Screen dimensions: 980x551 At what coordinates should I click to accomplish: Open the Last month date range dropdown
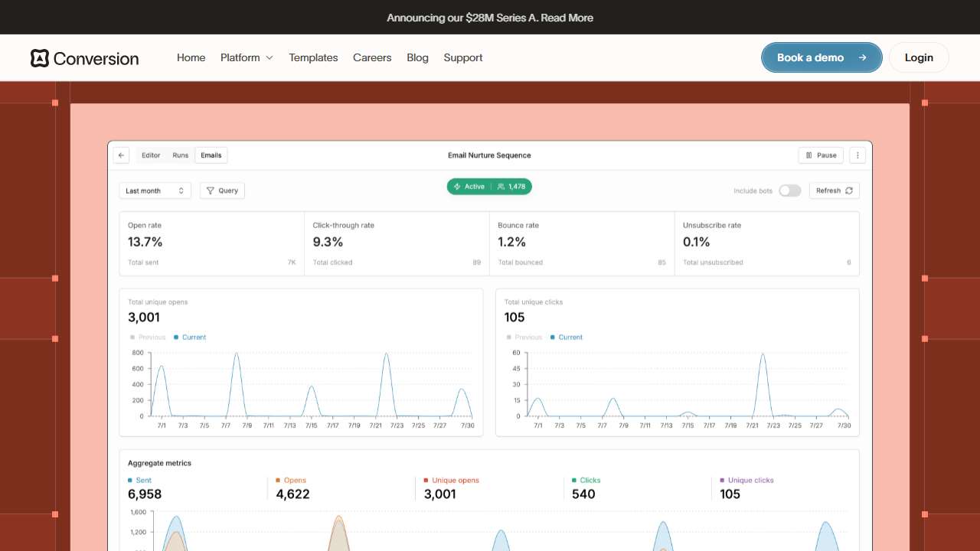(155, 191)
